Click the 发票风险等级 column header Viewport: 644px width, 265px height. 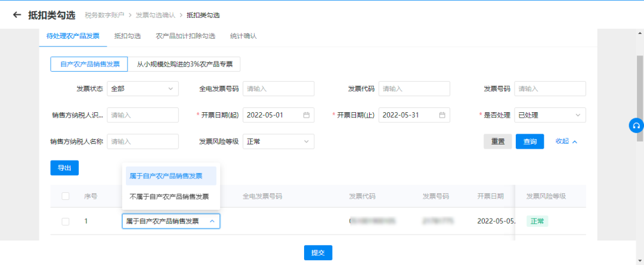[x=546, y=196]
